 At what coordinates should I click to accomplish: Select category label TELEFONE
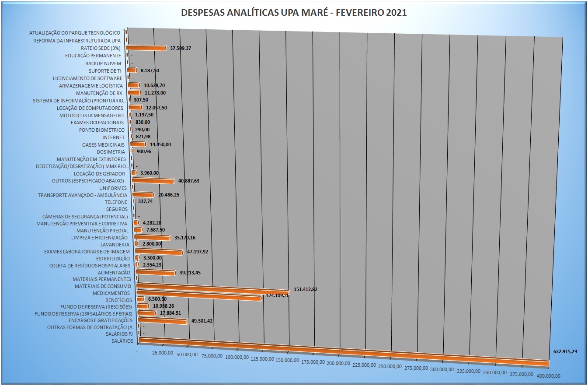[x=116, y=202]
